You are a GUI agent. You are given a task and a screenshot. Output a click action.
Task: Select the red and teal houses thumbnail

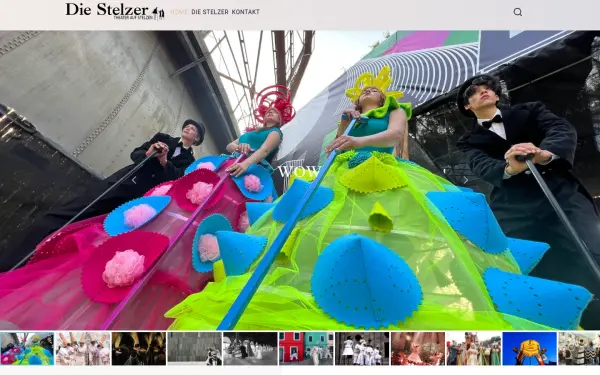coord(306,349)
